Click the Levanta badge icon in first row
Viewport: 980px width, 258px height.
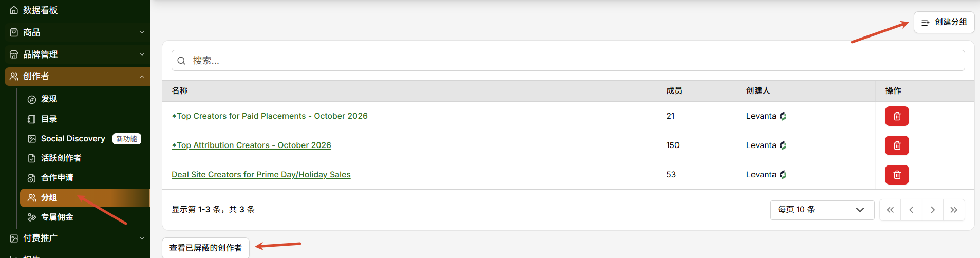783,116
